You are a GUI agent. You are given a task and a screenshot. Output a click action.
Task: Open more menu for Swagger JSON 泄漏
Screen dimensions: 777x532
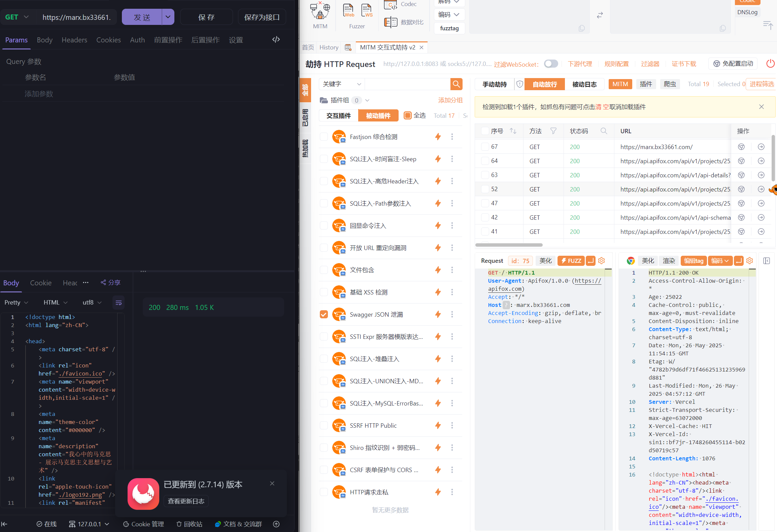coord(452,314)
